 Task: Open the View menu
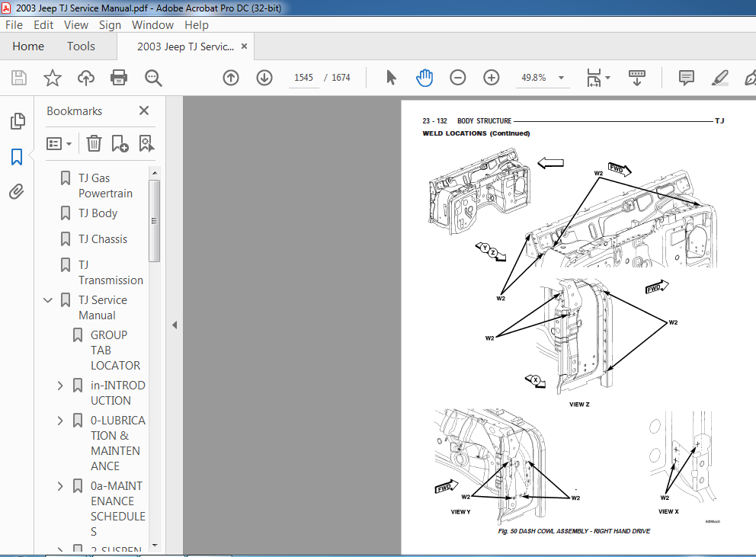(76, 24)
